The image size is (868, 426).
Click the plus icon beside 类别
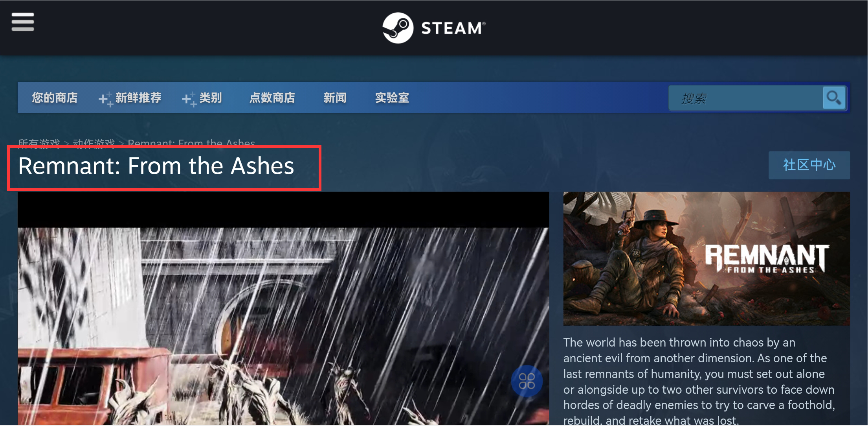point(189,99)
